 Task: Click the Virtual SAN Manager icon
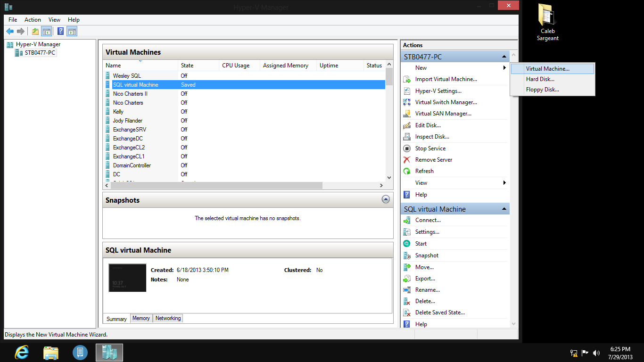pos(407,114)
